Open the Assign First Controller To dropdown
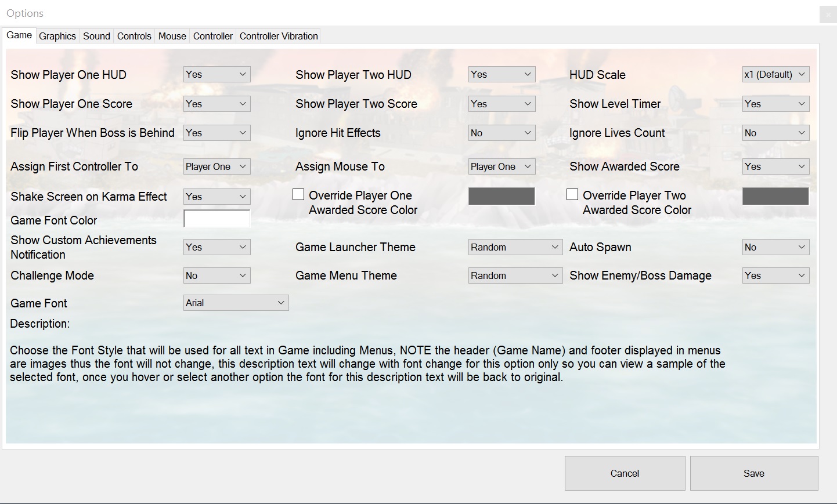Image resolution: width=837 pixels, height=504 pixels. 217,166
